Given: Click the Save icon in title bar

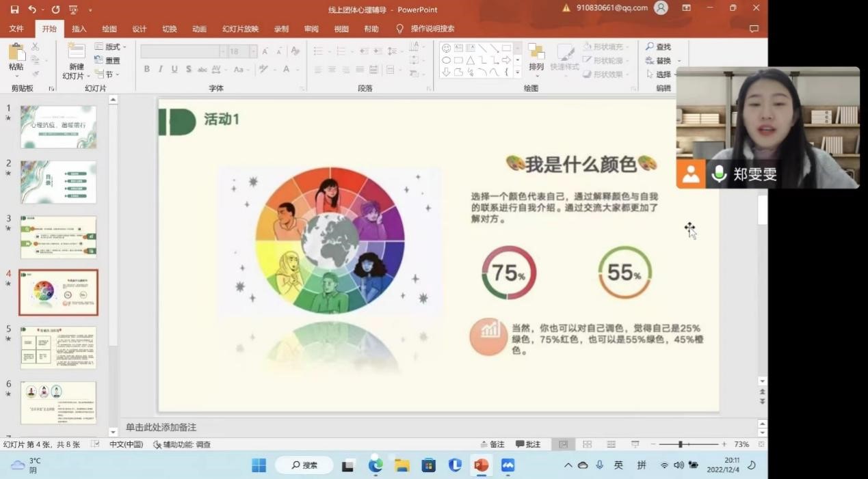Looking at the screenshot, I should coord(14,10).
